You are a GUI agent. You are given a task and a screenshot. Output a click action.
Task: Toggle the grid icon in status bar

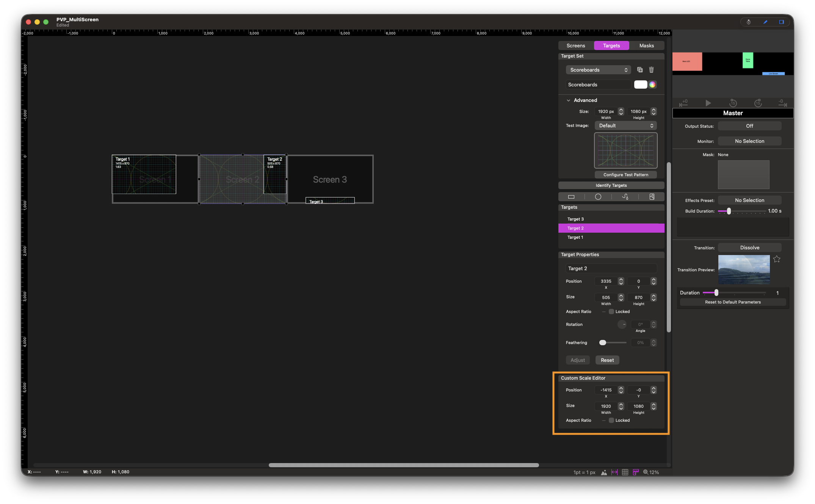tap(625, 472)
